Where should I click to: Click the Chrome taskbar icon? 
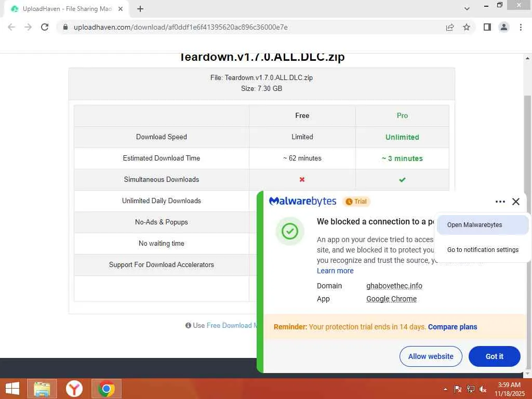tap(106, 389)
